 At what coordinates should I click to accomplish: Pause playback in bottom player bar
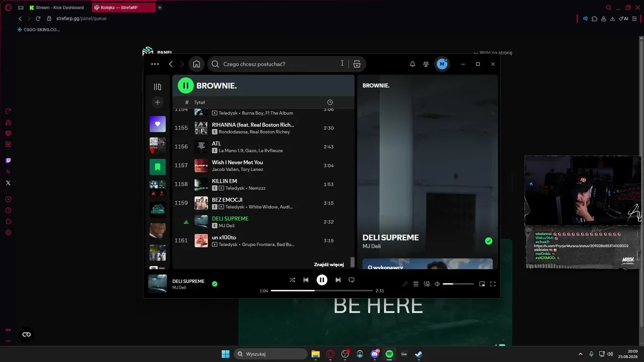322,280
